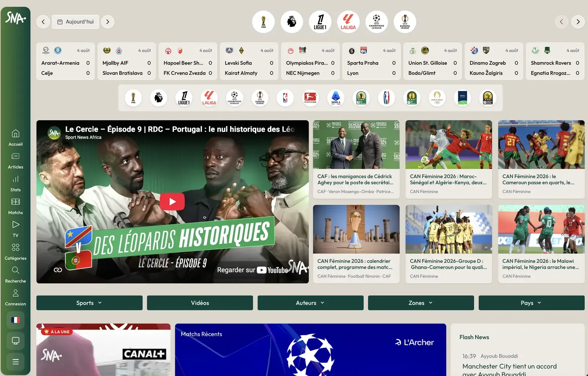Play the Le Cercle Épisode 9 video
This screenshot has width=588, height=376.
click(172, 202)
